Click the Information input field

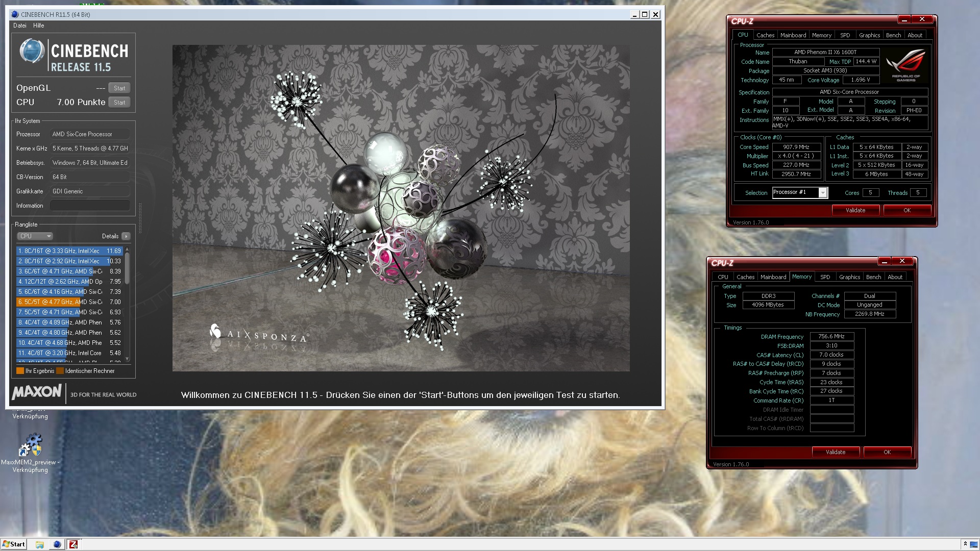[90, 206]
